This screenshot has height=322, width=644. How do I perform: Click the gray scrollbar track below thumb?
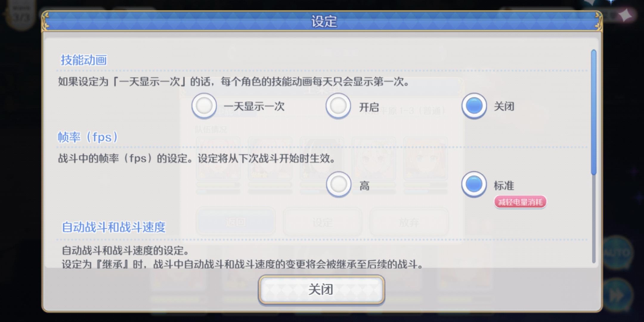(x=594, y=219)
